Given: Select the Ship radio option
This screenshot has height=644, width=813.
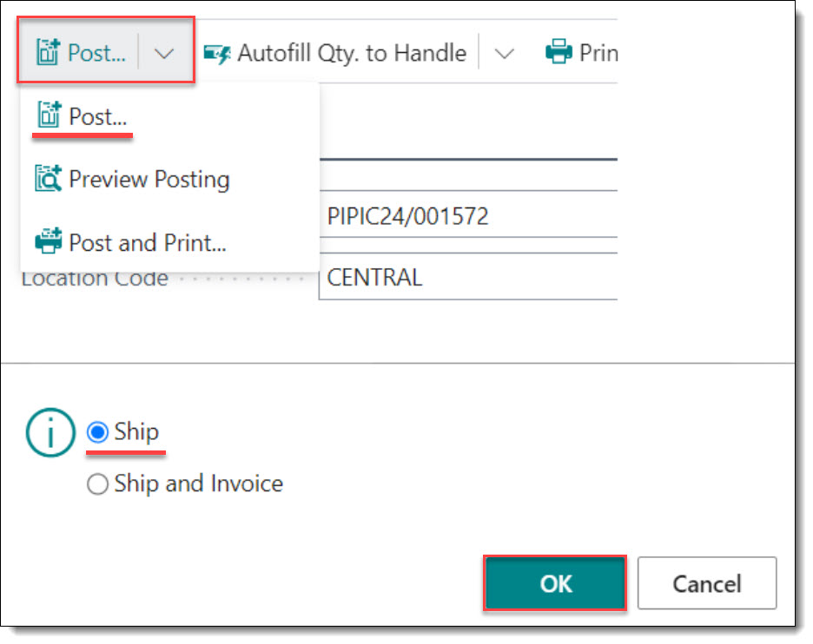Looking at the screenshot, I should pos(97,432).
